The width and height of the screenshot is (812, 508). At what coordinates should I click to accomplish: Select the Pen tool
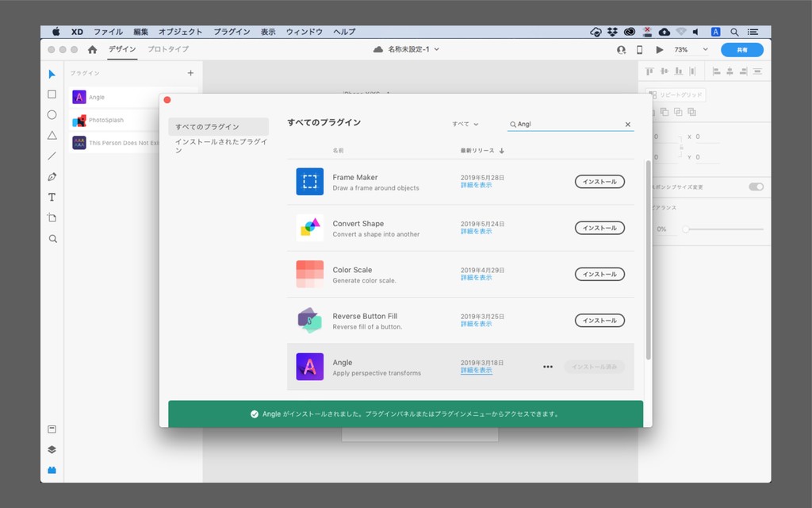[52, 177]
